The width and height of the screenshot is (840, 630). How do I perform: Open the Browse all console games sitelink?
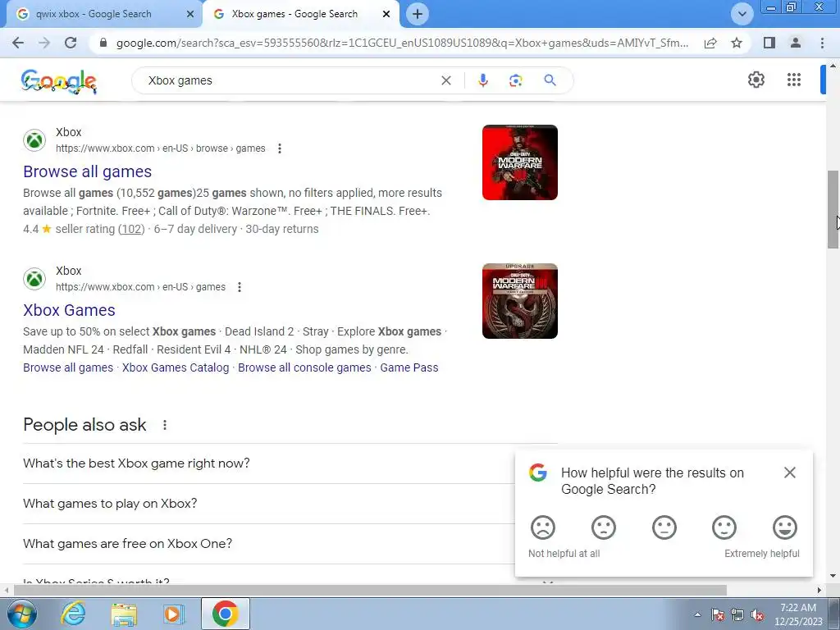coord(304,367)
